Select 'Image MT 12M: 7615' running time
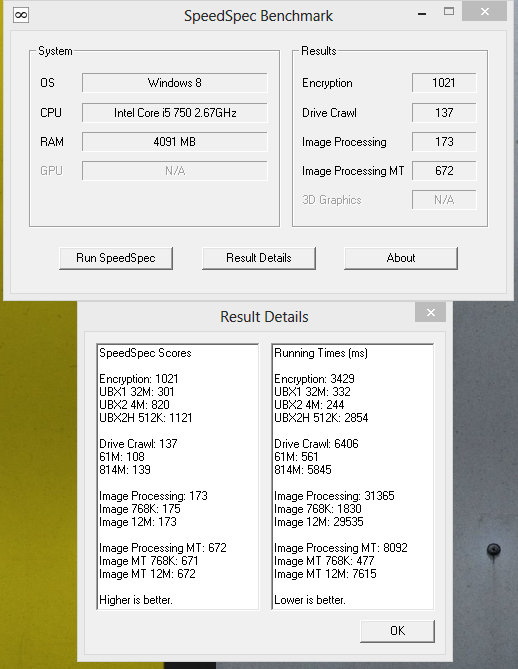 [x=325, y=574]
